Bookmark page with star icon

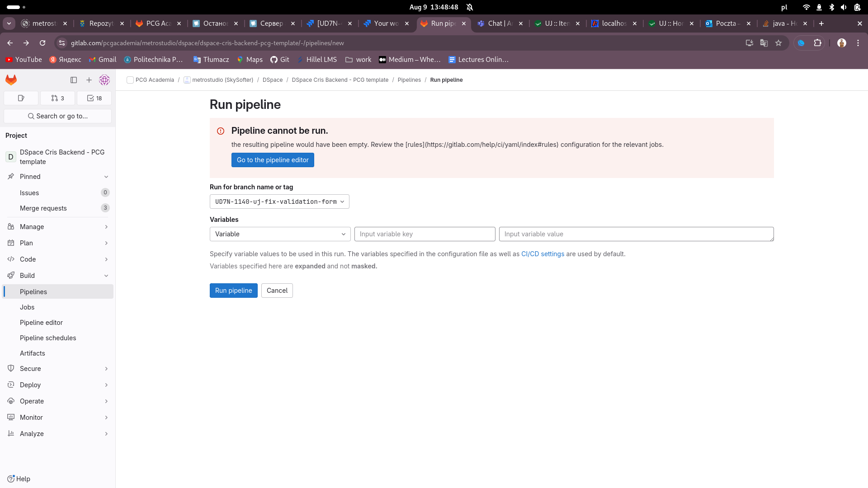tap(778, 43)
